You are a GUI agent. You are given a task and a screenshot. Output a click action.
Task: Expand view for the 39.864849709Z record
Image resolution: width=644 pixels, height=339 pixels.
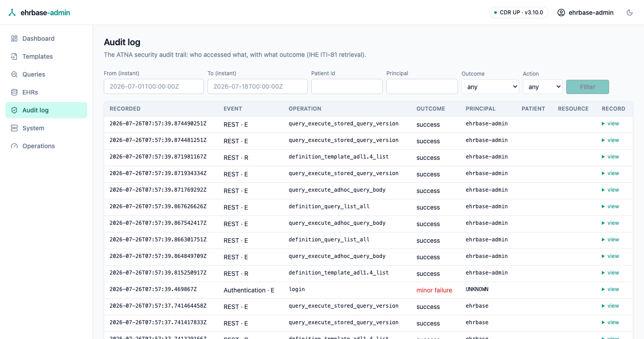click(610, 256)
